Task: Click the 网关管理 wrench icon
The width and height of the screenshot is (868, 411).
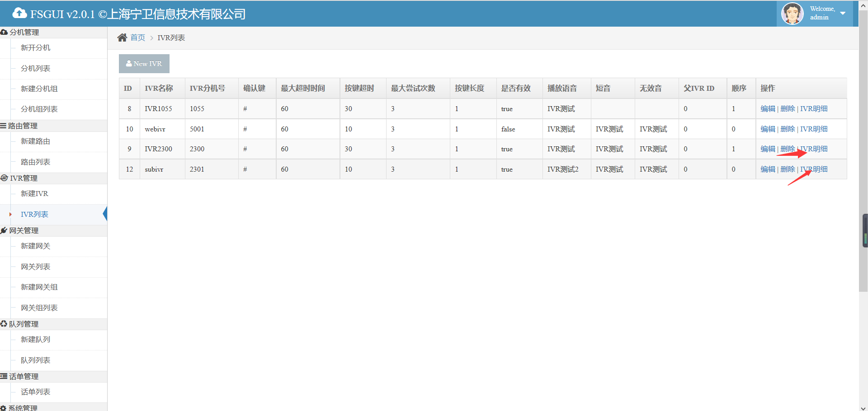Action: (x=4, y=230)
